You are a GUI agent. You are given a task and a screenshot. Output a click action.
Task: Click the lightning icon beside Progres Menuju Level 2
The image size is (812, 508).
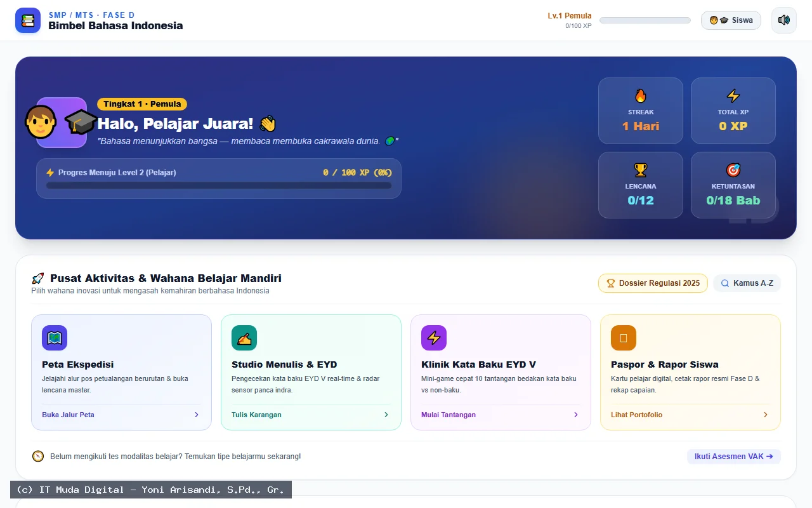(50, 173)
